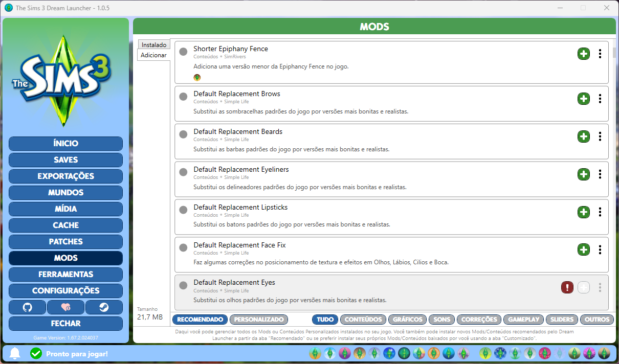This screenshot has width=619, height=364.
Task: Open three-dot menu for Shorter Epiphany Fence
Action: (x=600, y=54)
